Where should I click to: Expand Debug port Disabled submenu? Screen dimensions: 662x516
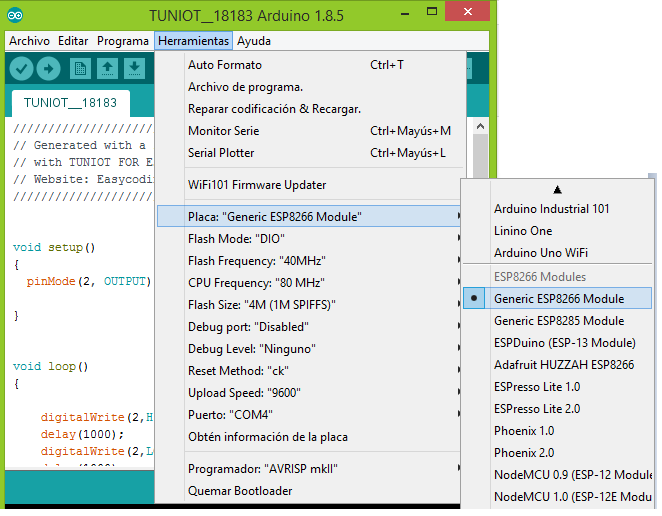coord(309,327)
